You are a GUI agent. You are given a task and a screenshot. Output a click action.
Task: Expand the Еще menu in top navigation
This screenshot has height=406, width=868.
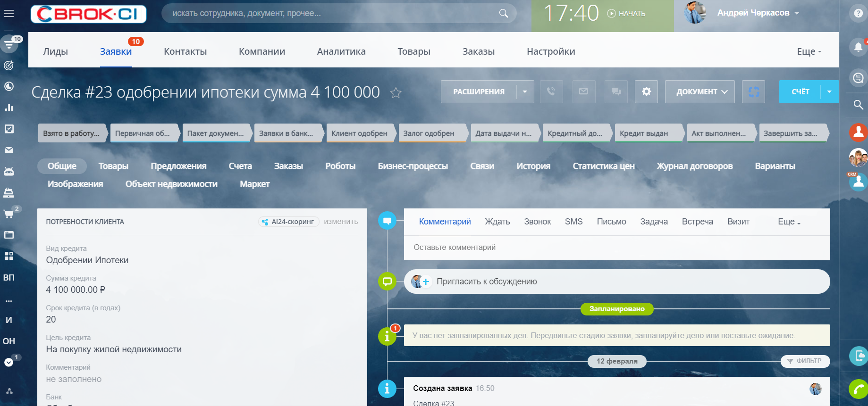tap(809, 51)
